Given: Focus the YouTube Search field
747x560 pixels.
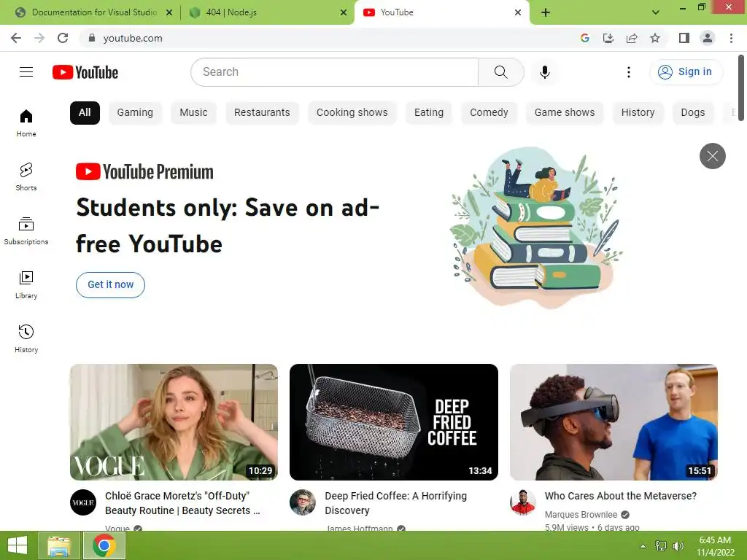Looking at the screenshot, I should click(x=334, y=72).
